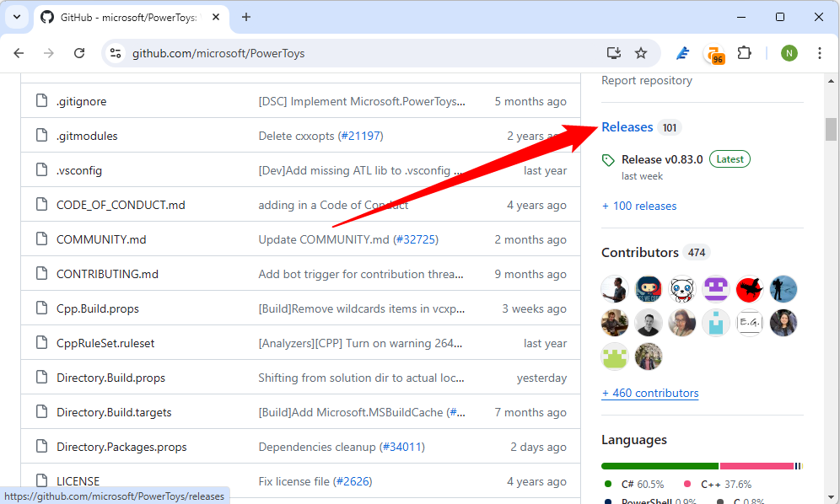Viewport: 840px width, 504px height.
Task: Click the install app icon in address bar
Action: [614, 53]
